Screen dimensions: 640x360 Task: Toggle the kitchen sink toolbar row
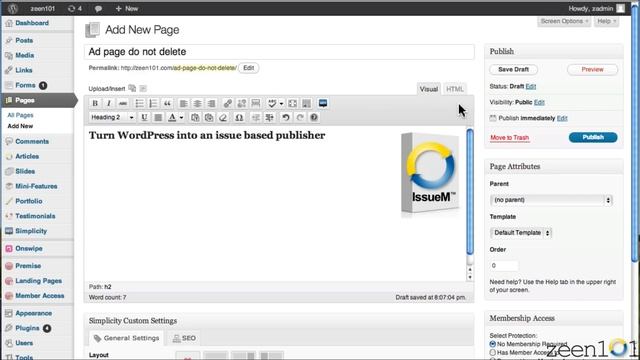click(307, 103)
